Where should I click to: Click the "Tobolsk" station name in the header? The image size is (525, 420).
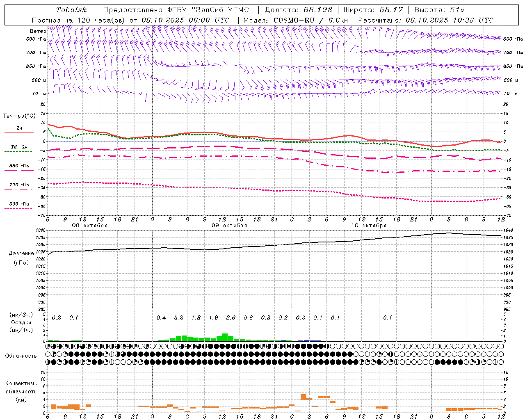click(71, 10)
